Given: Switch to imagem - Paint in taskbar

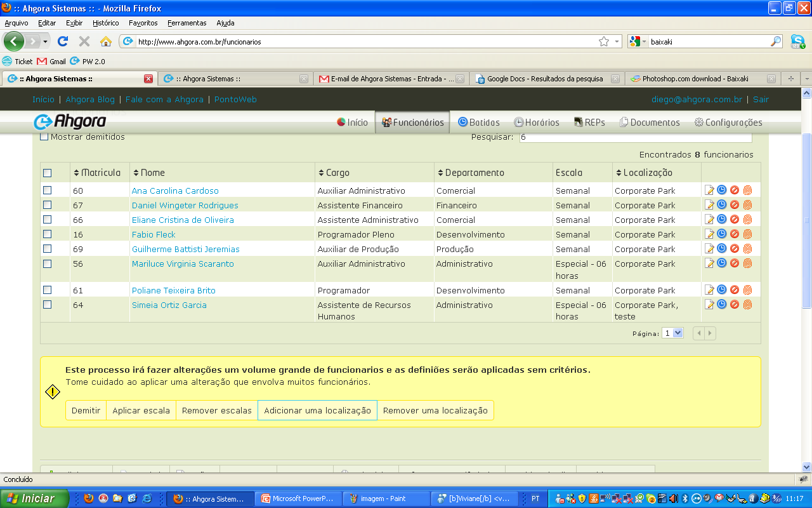Looking at the screenshot, I should (386, 498).
